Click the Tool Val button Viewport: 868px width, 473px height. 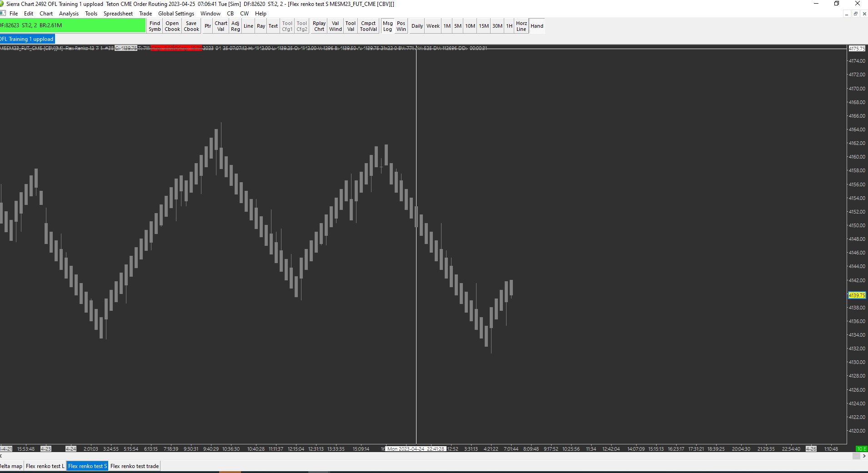[351, 26]
